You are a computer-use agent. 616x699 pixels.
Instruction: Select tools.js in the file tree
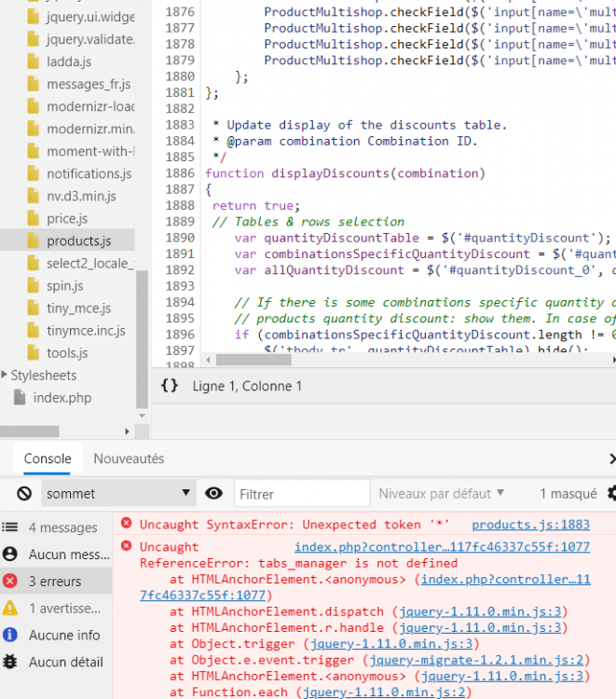[67, 353]
